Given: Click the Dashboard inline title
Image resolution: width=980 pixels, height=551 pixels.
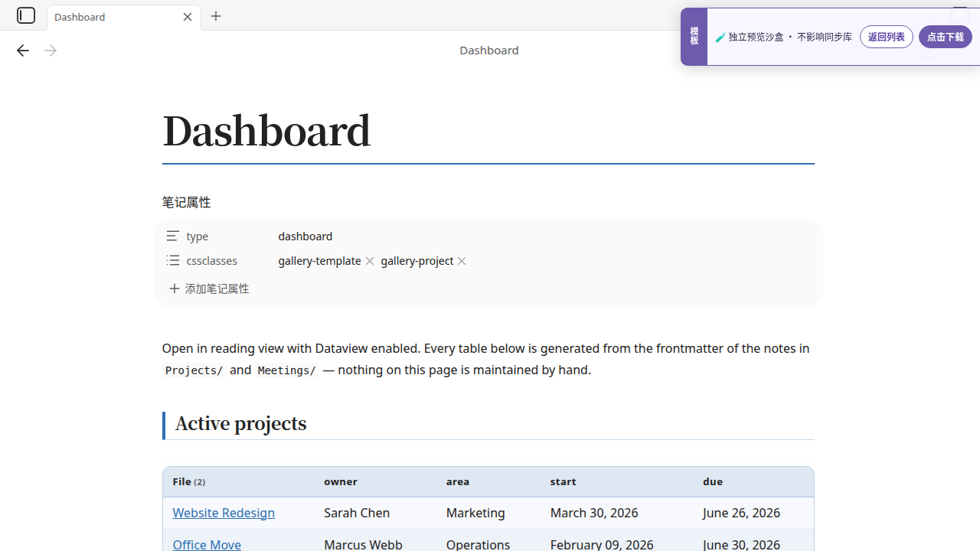Looking at the screenshot, I should pyautogui.click(x=266, y=131).
